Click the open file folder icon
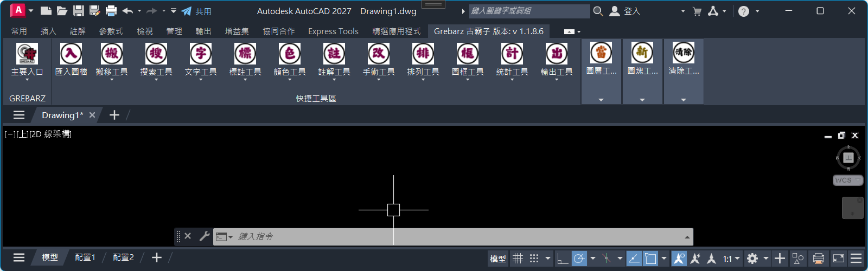The height and width of the screenshot is (271, 868). click(62, 11)
